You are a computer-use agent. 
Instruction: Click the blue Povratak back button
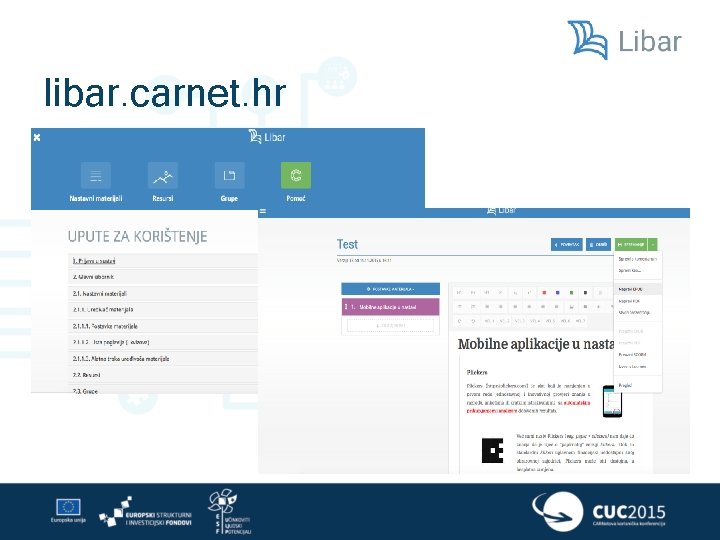click(x=567, y=245)
